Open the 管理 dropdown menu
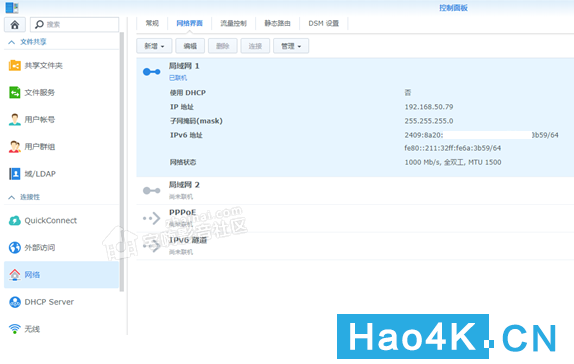Viewport: 574px width, 364px height. point(291,46)
